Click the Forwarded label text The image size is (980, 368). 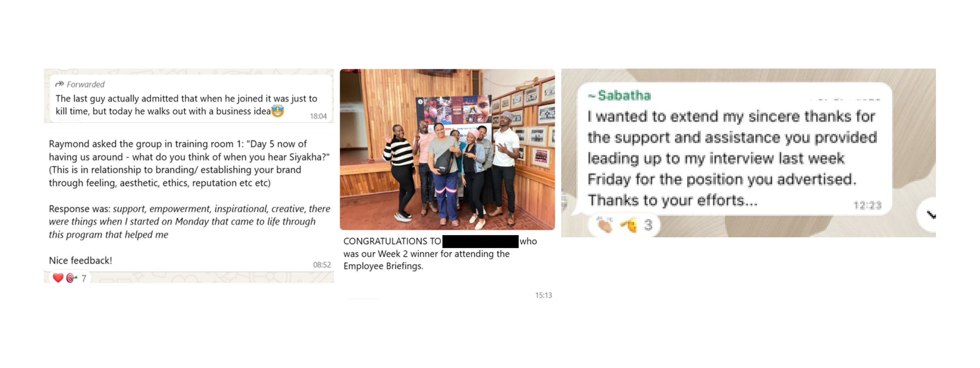click(x=86, y=84)
